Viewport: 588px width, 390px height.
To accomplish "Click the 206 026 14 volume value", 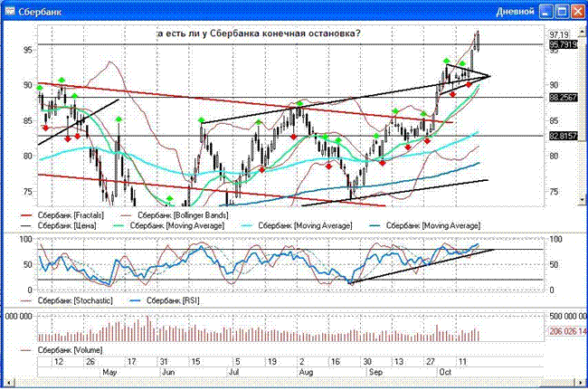I will 568,331.
